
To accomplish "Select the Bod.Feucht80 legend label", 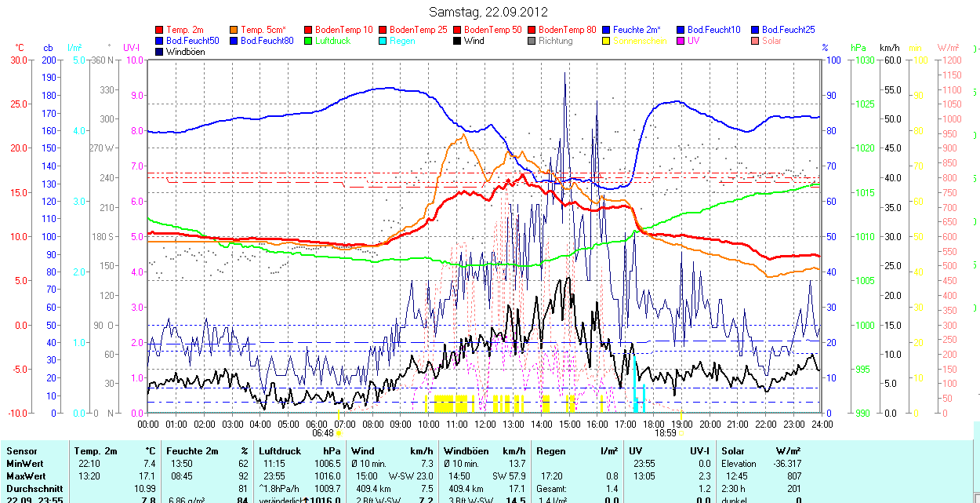I will 267,41.
